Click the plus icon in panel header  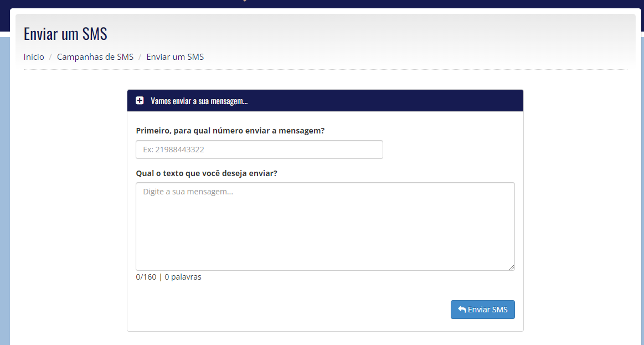coord(140,101)
